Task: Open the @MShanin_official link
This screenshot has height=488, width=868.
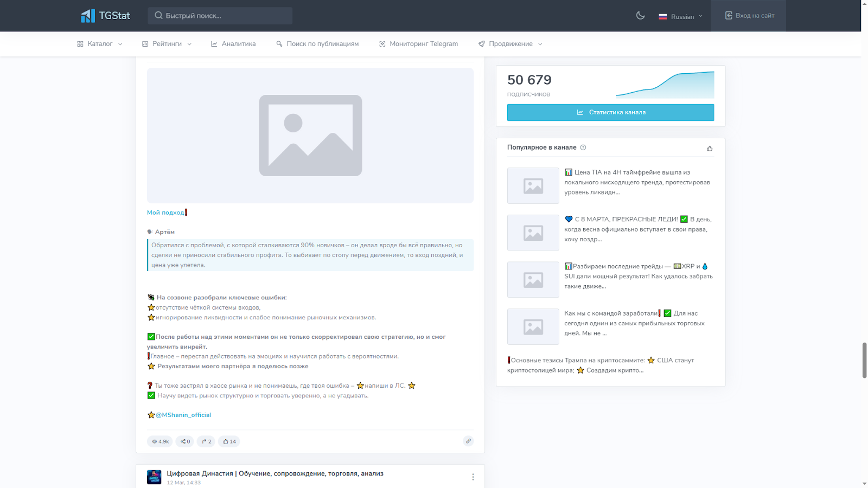Action: click(x=183, y=415)
